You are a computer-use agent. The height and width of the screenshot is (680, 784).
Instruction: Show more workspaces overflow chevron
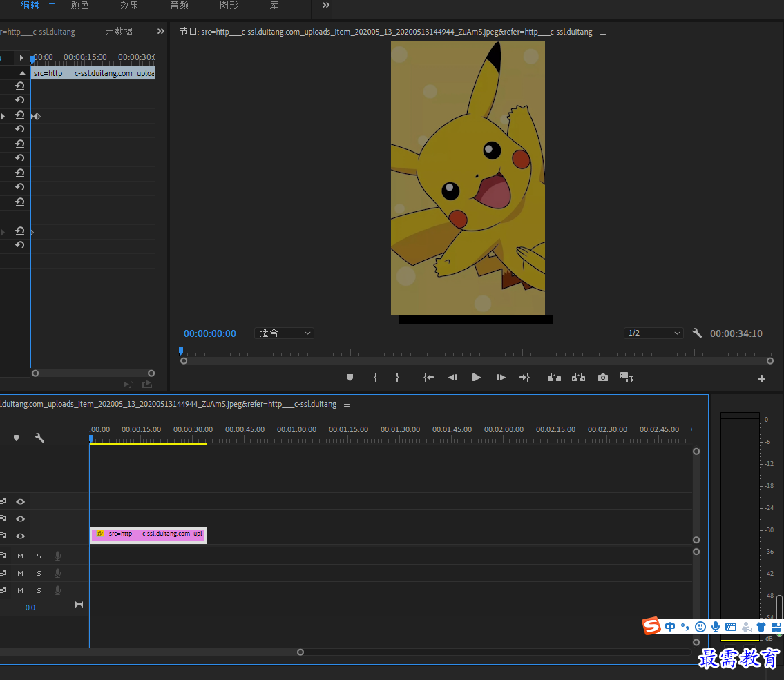(326, 5)
